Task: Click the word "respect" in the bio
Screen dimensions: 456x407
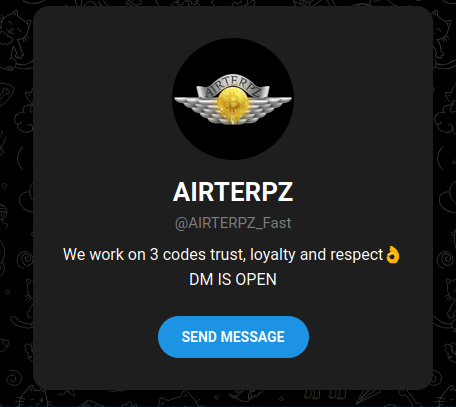Action: 356,255
